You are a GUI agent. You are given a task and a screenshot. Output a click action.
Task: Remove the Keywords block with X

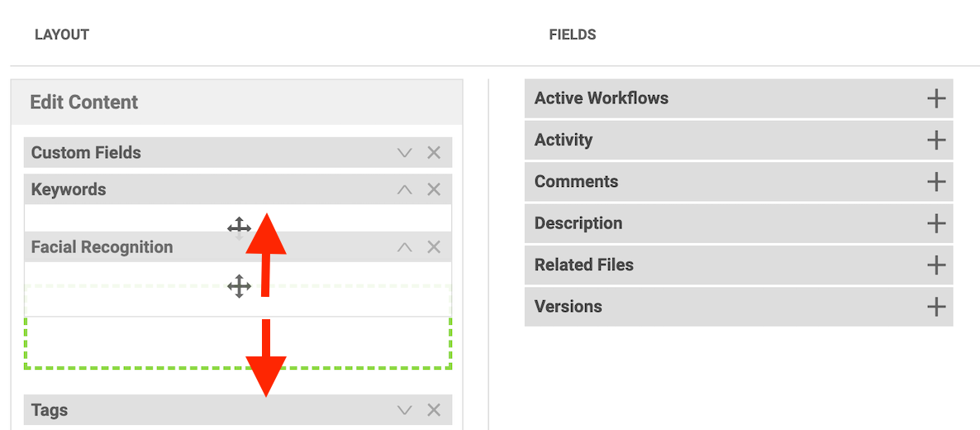pos(434,189)
